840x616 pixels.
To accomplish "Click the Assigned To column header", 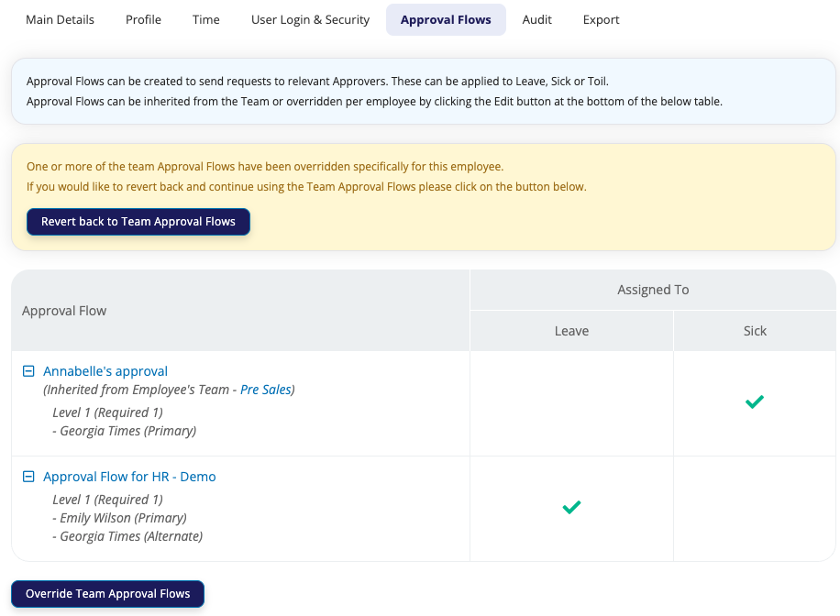I will 653,290.
